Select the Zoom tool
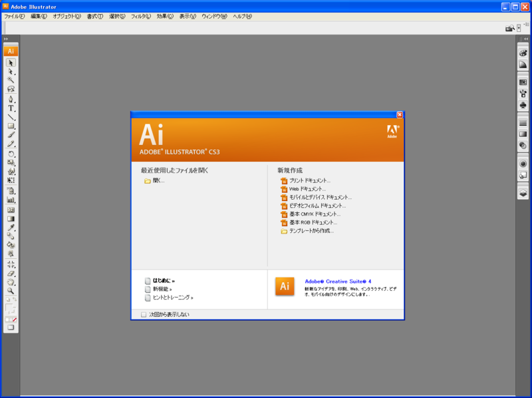This screenshot has width=532, height=398. tap(11, 291)
